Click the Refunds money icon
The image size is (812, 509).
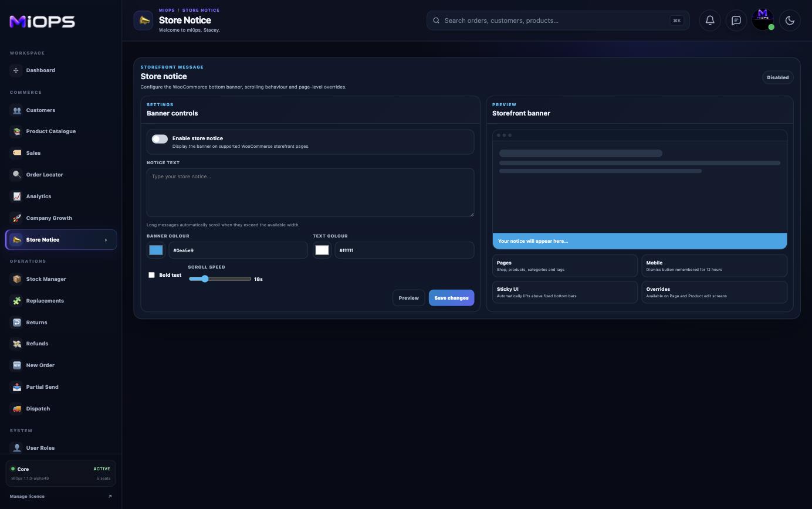(16, 344)
